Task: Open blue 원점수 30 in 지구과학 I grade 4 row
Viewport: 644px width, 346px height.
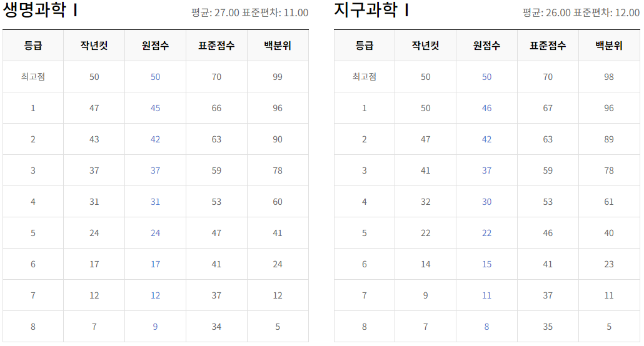Action: 486,202
